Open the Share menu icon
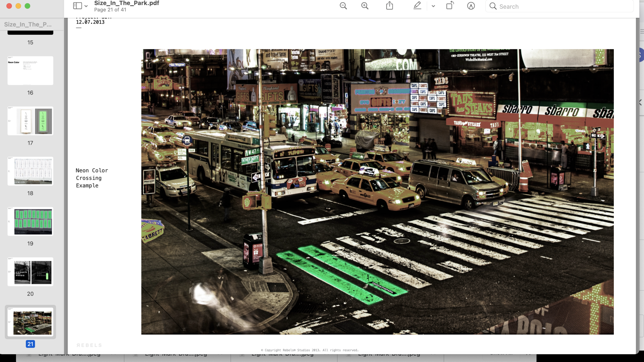The image size is (644, 362). pyautogui.click(x=389, y=5)
